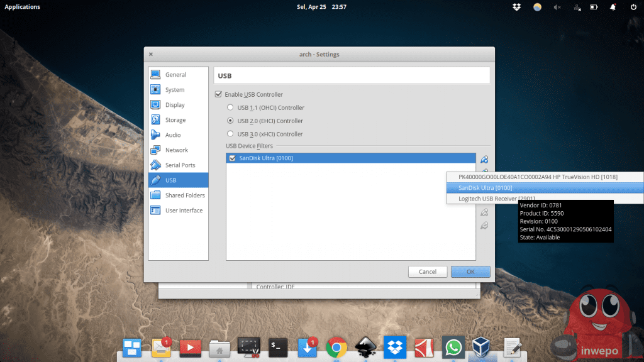The width and height of the screenshot is (644, 362).
Task: Click the VirtualBox icon in the dock
Action: click(482, 347)
